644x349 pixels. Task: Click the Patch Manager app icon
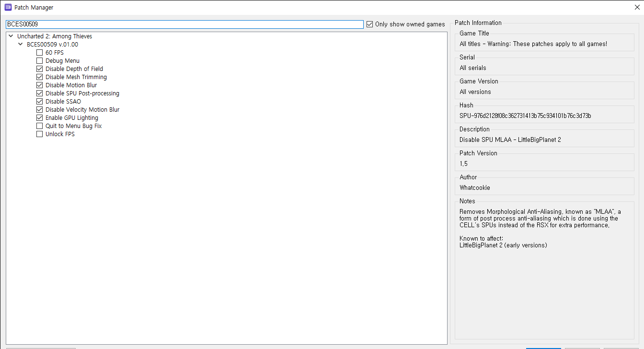8,7
